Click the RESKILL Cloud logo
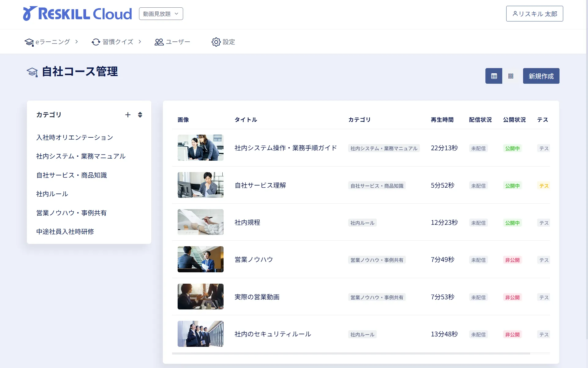The width and height of the screenshot is (588, 368). [77, 14]
